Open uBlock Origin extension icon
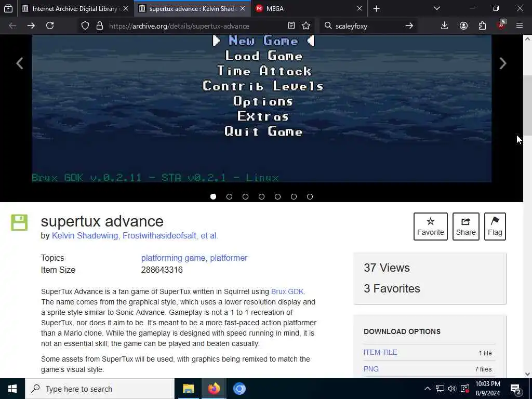Image resolution: width=532 pixels, height=399 pixels. click(x=501, y=25)
